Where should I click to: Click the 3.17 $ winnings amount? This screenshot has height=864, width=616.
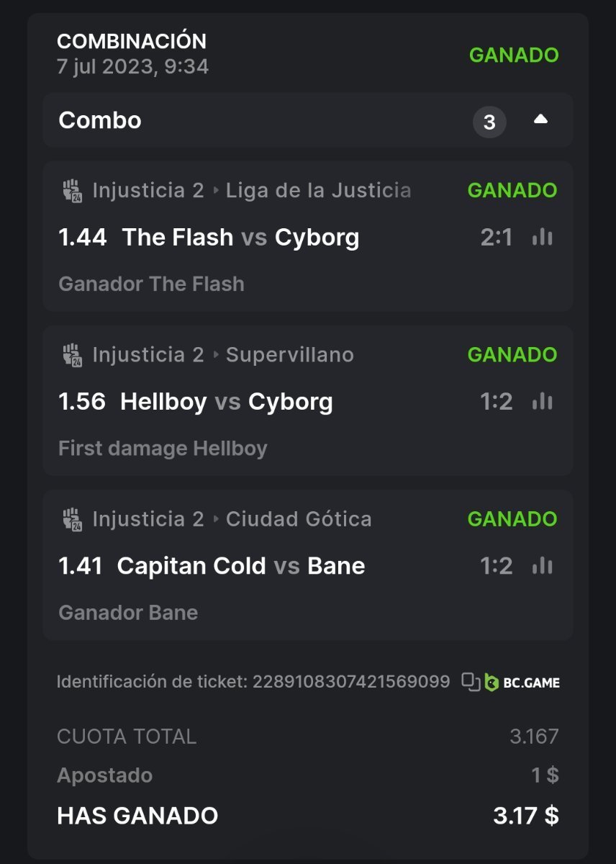coord(525,816)
